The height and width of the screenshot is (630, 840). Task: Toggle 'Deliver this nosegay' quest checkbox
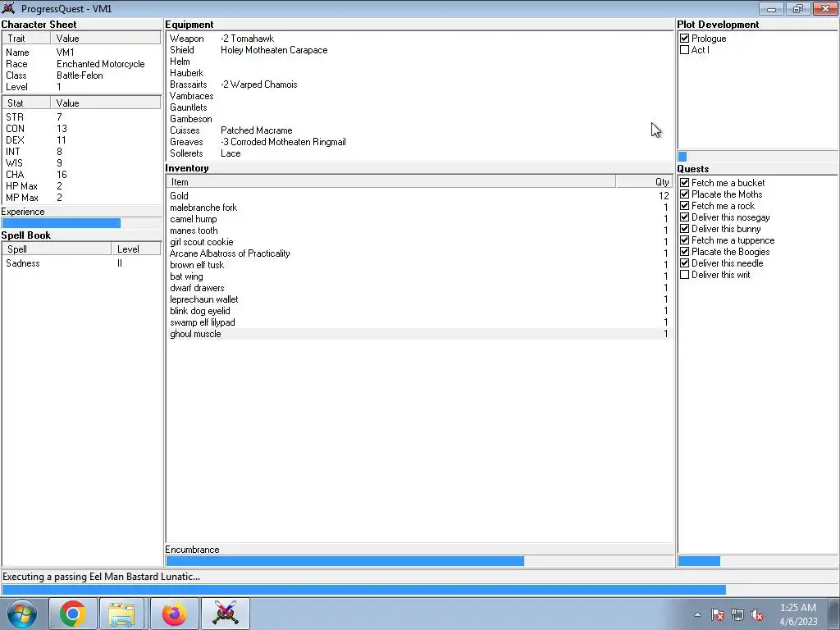(x=685, y=217)
